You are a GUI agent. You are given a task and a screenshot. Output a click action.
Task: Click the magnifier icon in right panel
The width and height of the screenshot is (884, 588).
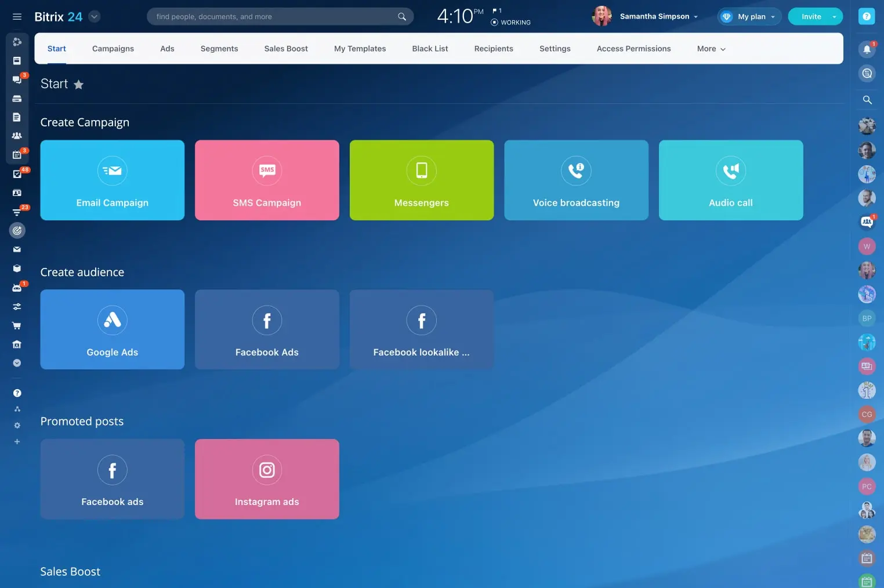tap(867, 100)
